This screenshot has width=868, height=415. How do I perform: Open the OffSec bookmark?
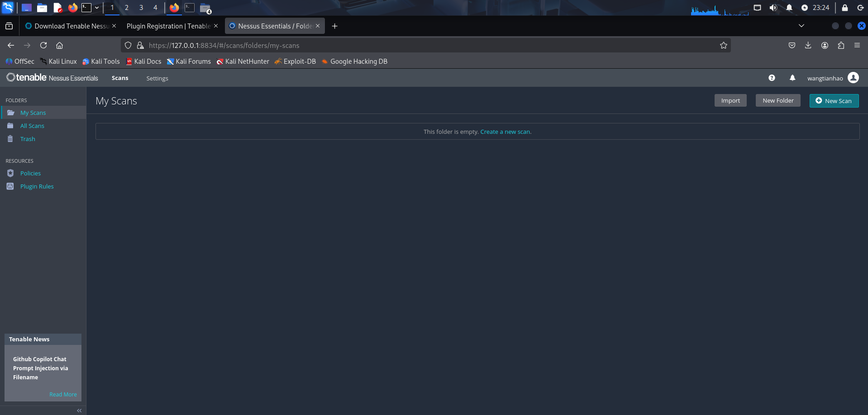[x=20, y=61]
